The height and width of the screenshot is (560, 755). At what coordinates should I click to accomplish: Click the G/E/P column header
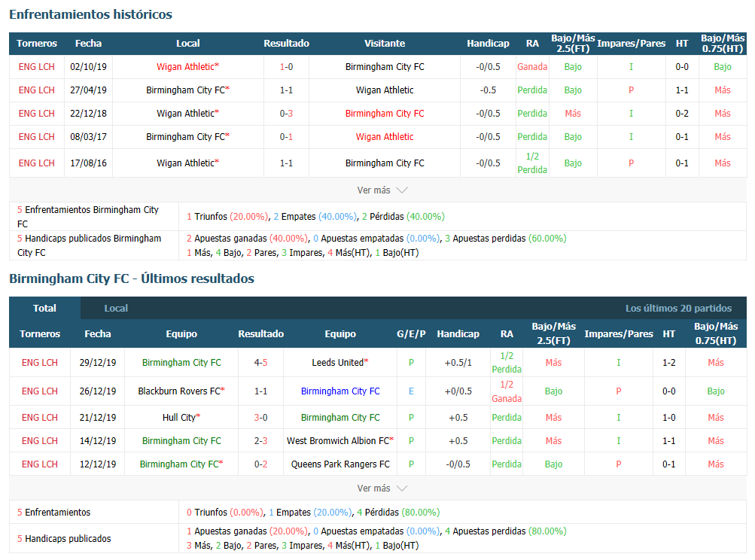point(411,333)
